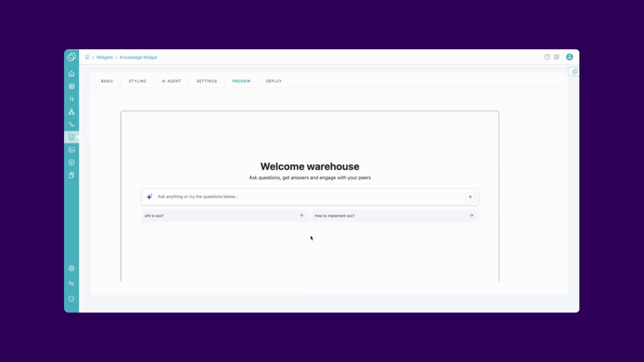Select the AI icon in the sidebar
This screenshot has width=644, height=362.
(x=71, y=86)
